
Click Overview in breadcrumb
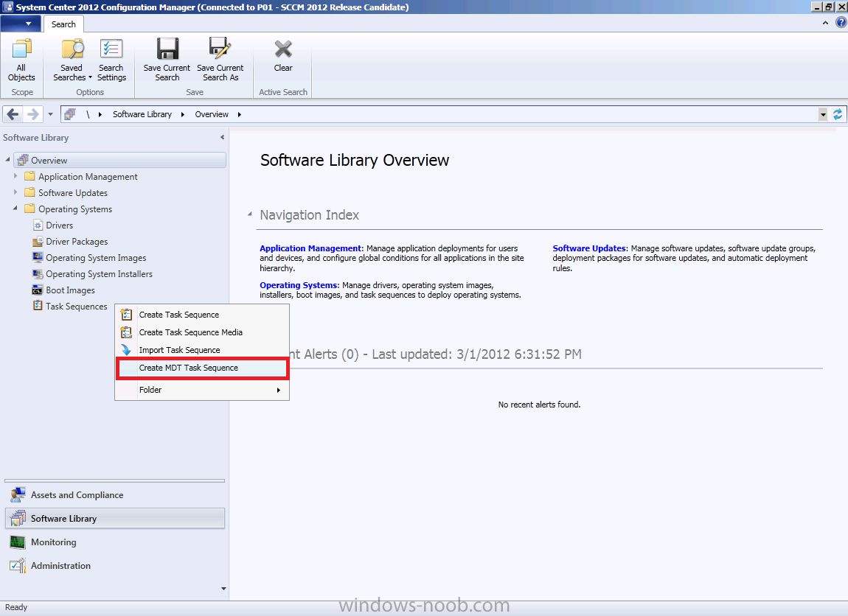pyautogui.click(x=212, y=114)
